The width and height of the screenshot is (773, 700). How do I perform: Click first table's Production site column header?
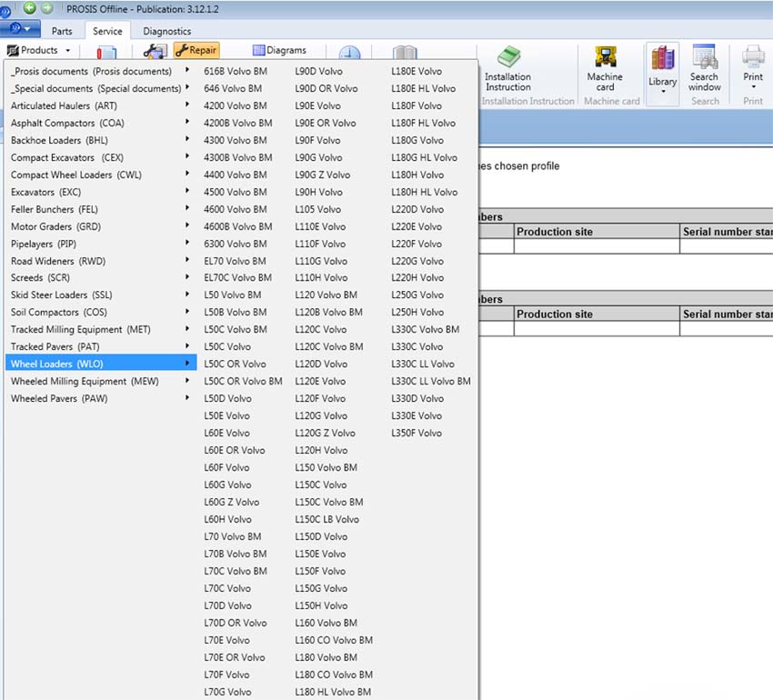(597, 232)
